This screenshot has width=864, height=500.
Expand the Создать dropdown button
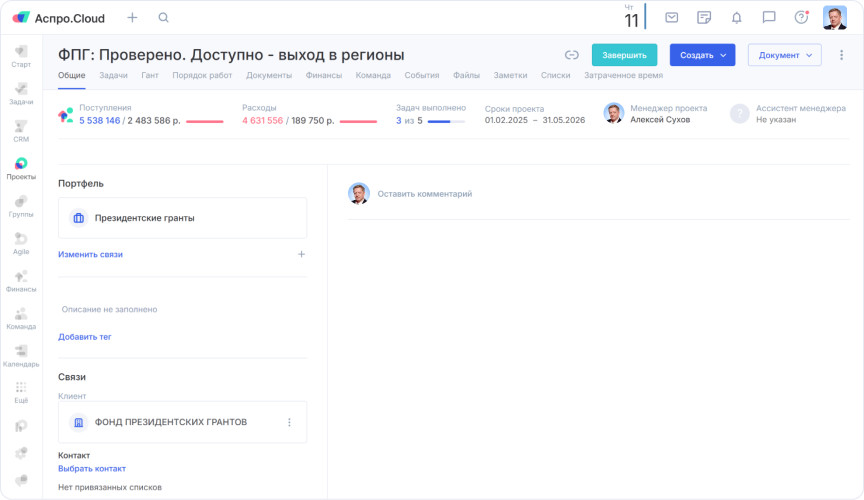(702, 55)
